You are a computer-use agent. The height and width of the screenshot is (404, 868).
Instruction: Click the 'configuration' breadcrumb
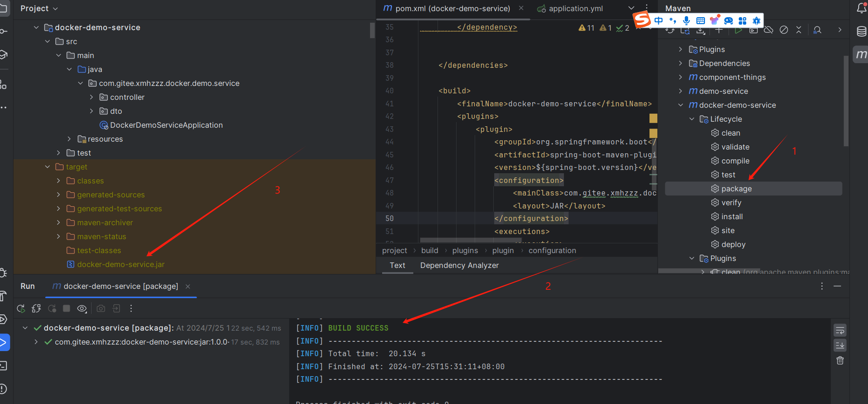coord(552,250)
